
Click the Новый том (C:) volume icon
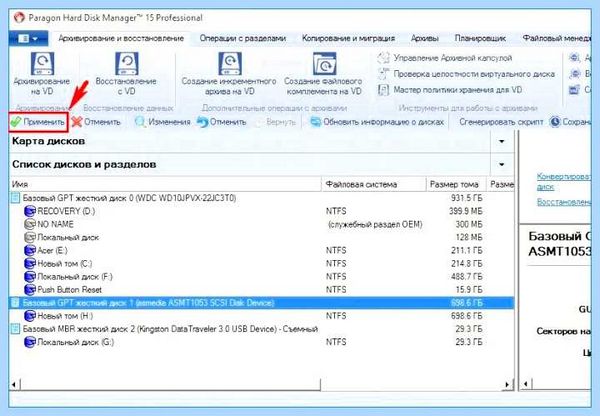tap(29, 264)
